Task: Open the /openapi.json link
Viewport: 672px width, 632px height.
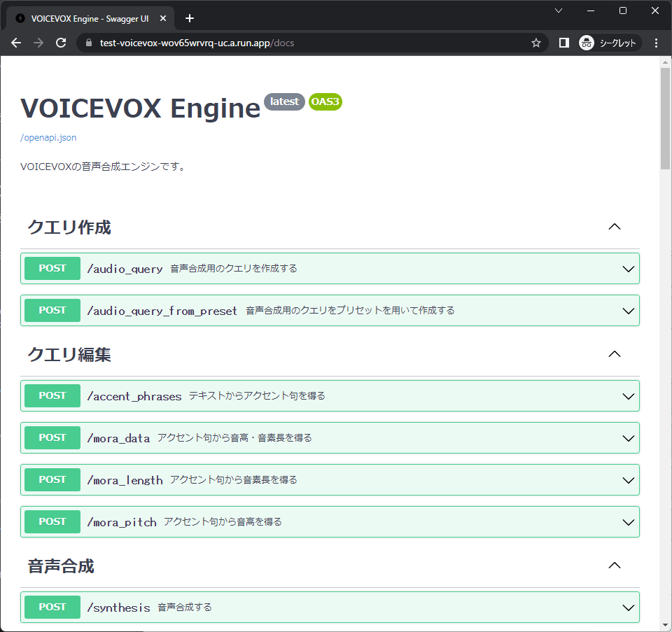Action: click(x=48, y=138)
